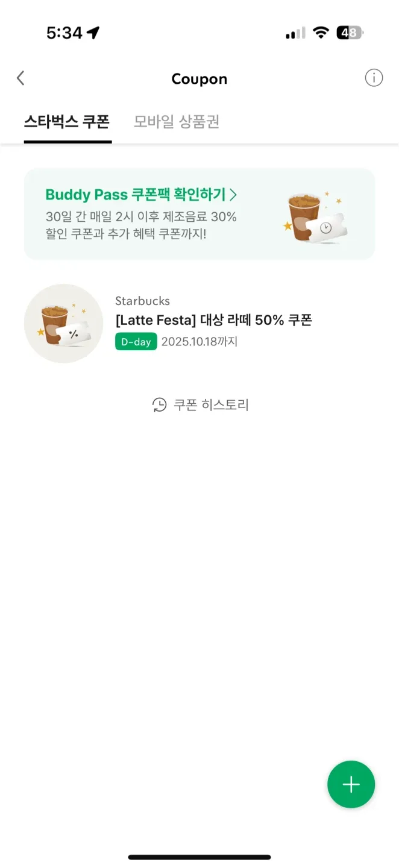Image resolution: width=399 pixels, height=868 pixels.
Task: Open the [Latte Festa] 대상 라떼 50% 쿠폰
Action: tap(213, 320)
